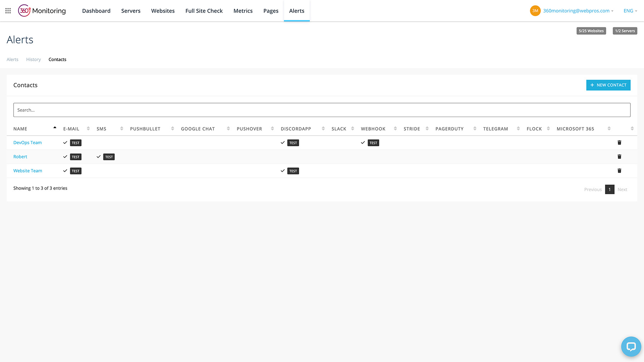Test Website Team DiscordApp notification
Image resolution: width=644 pixels, height=362 pixels.
pyautogui.click(x=293, y=171)
